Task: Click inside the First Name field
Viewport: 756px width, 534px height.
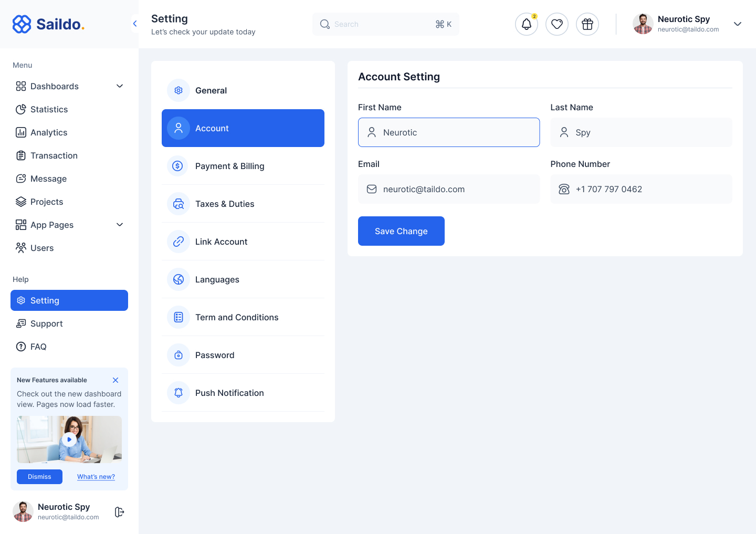Action: (448, 132)
